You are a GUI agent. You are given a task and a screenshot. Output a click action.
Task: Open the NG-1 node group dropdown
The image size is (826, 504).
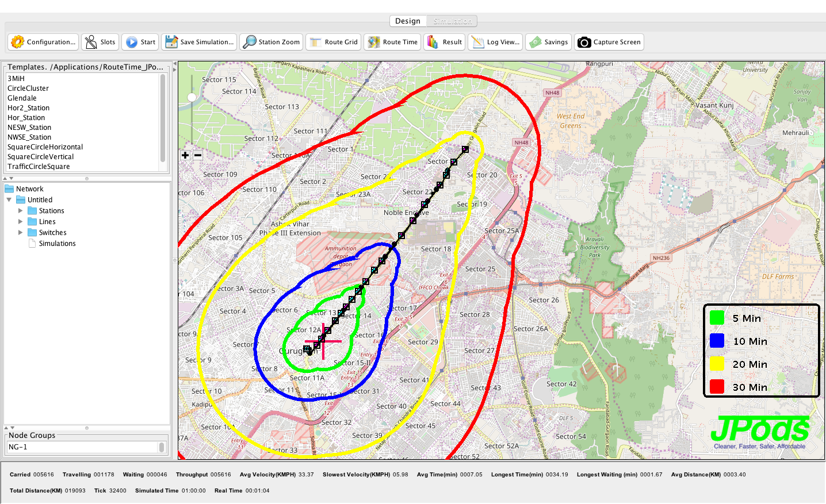pos(162,447)
